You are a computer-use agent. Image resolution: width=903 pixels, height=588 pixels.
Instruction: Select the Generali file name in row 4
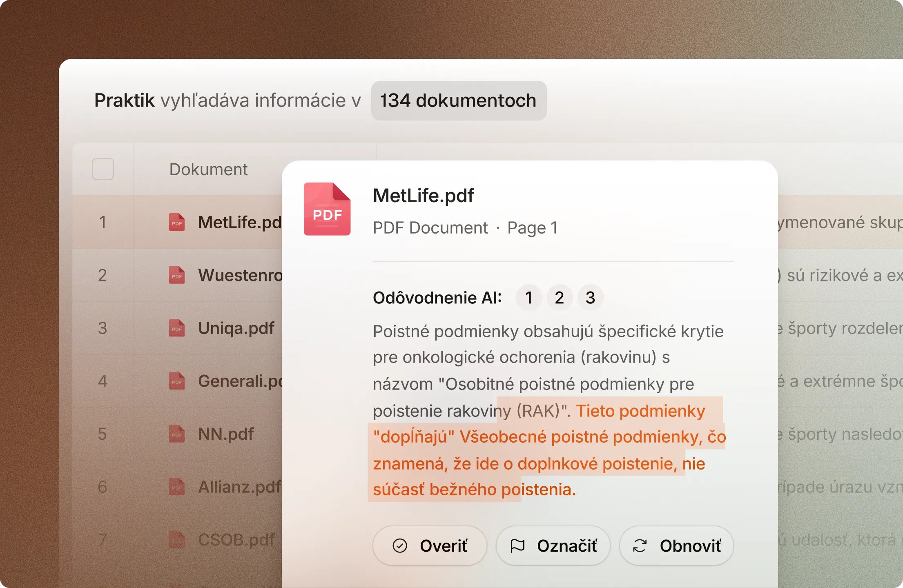[x=240, y=381]
